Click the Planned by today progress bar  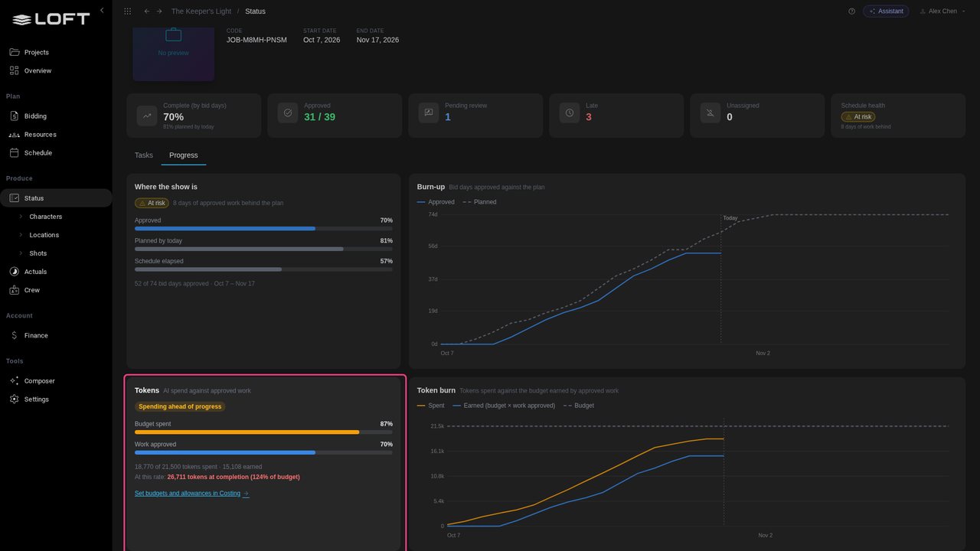263,249
